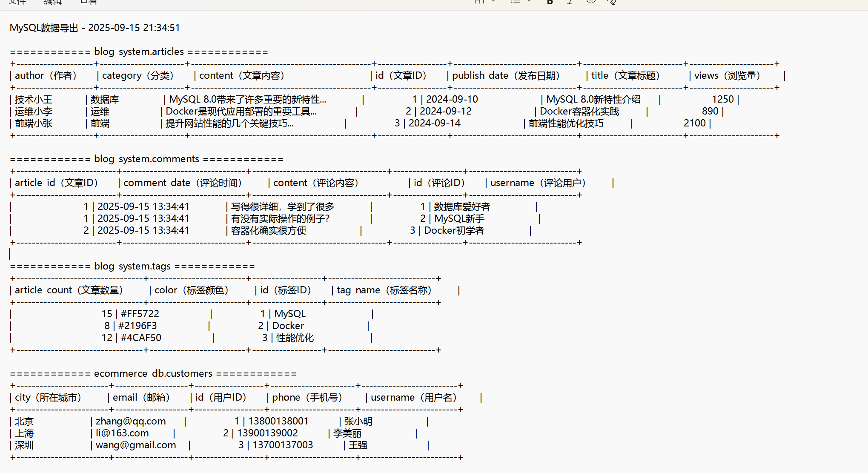
Task: Click the phone number '13800138001'
Action: pyautogui.click(x=278, y=421)
